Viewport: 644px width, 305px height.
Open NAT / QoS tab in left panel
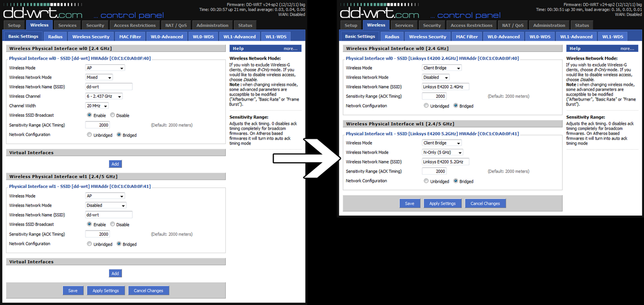176,25
